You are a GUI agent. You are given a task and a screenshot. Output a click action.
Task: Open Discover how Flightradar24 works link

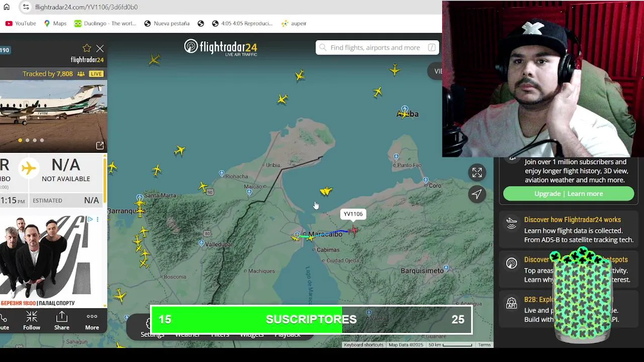pyautogui.click(x=573, y=220)
